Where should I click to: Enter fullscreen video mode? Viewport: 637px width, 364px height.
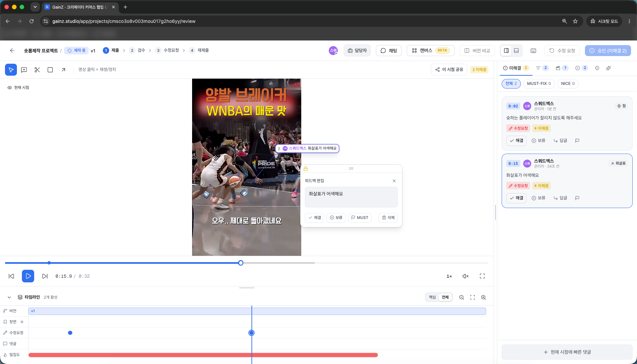[482, 276]
